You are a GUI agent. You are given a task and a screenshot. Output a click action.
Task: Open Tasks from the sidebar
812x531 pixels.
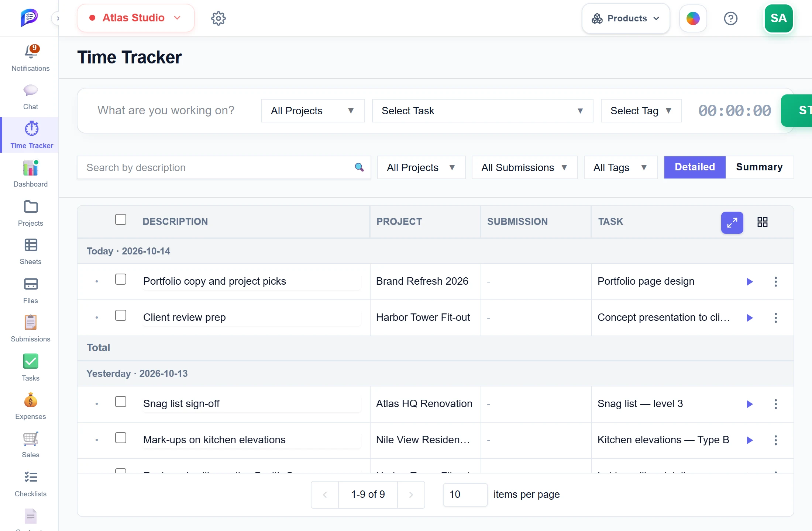pyautogui.click(x=30, y=367)
